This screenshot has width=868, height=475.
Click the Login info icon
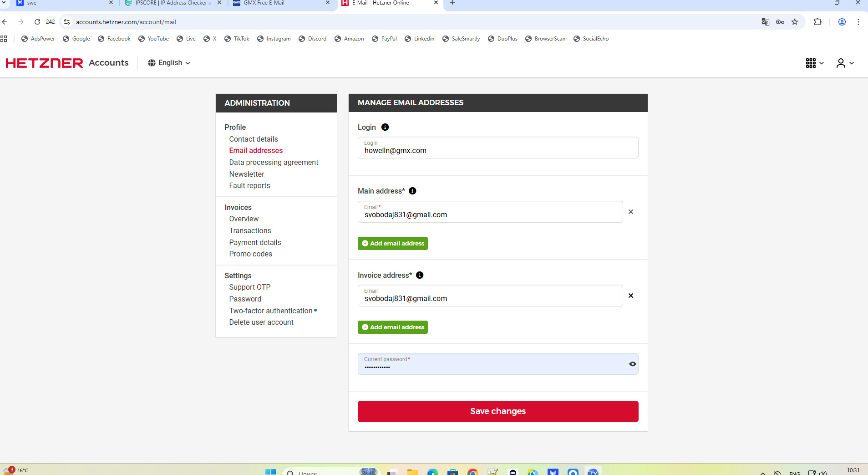[x=385, y=127]
